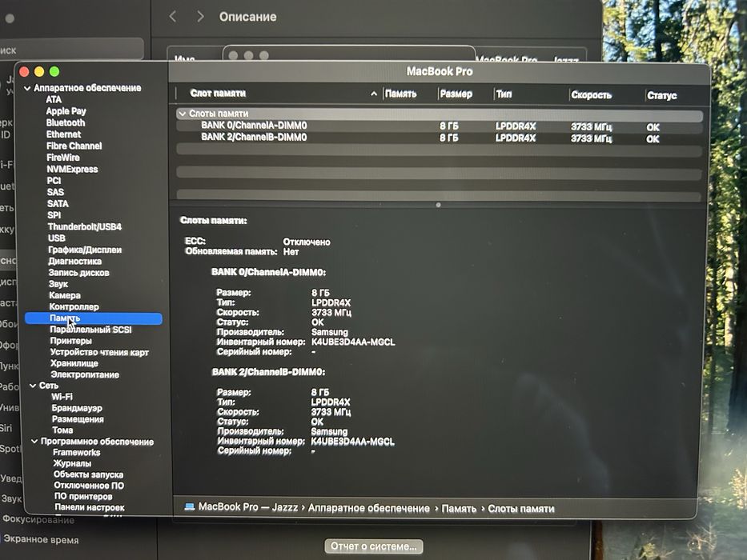Screen dimensions: 747x560
Task: Select USB in the sidebar
Action: coord(57,238)
